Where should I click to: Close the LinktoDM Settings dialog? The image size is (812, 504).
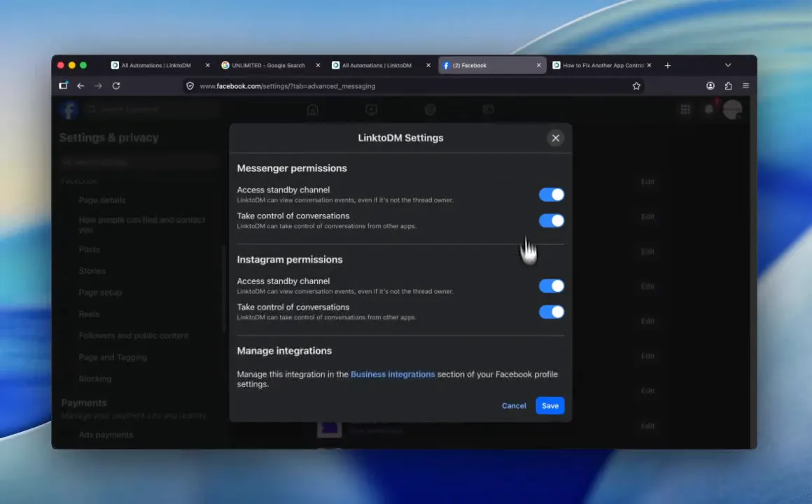click(556, 139)
